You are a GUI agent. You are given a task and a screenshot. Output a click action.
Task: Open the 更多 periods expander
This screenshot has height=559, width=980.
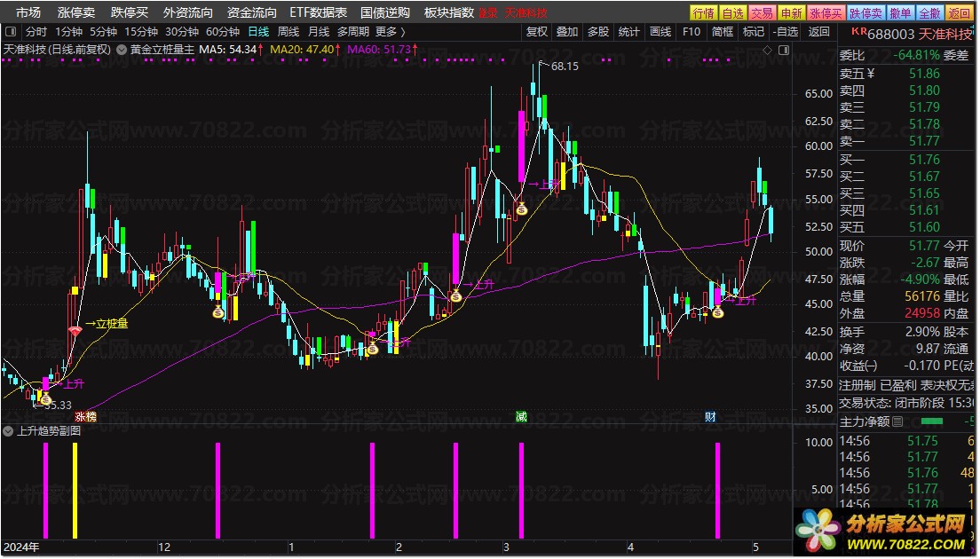point(391,31)
